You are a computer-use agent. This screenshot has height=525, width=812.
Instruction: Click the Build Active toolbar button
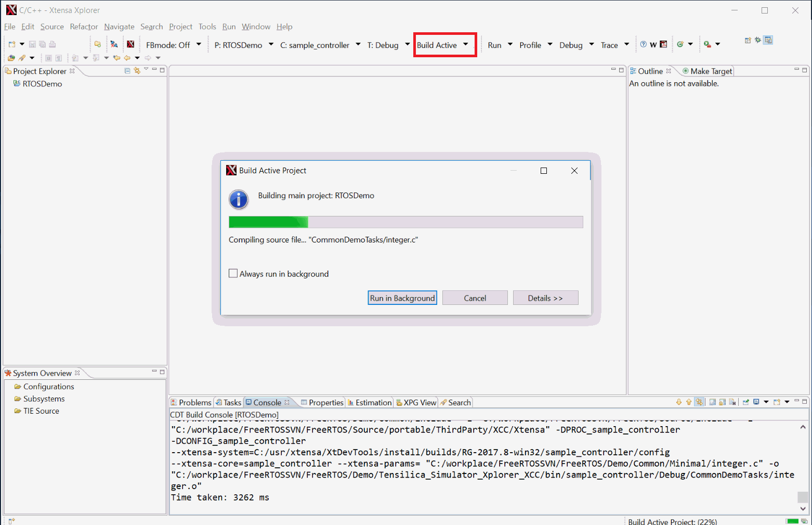click(x=437, y=45)
